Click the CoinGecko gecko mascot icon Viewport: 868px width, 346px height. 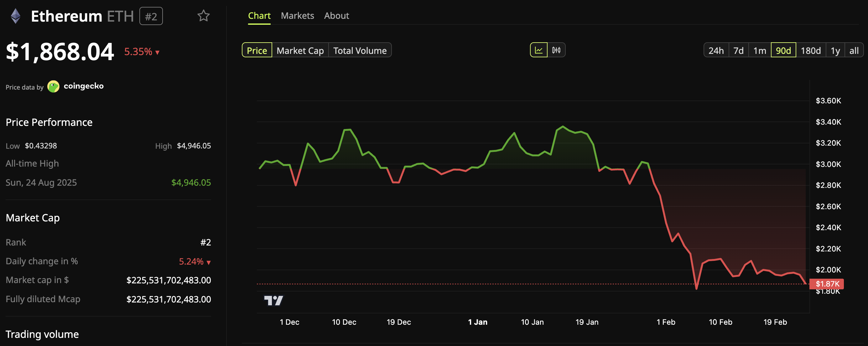[54, 86]
